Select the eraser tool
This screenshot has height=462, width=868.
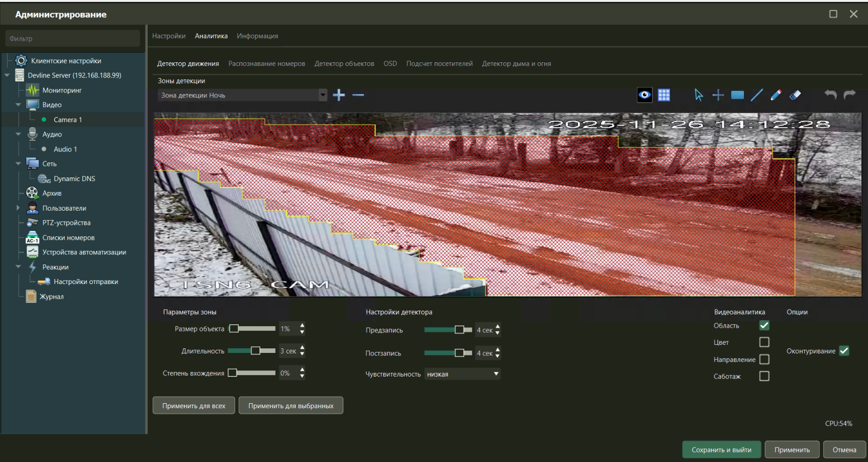(795, 95)
